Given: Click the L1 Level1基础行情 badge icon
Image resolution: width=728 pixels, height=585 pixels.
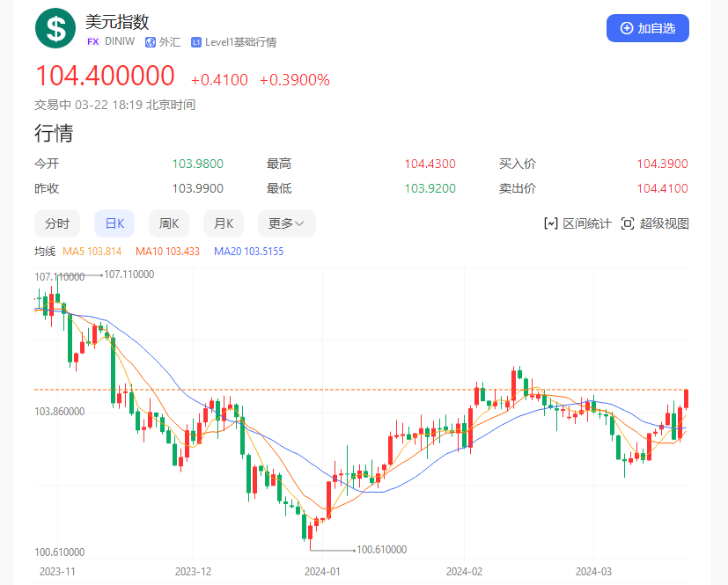Looking at the screenshot, I should [195, 41].
